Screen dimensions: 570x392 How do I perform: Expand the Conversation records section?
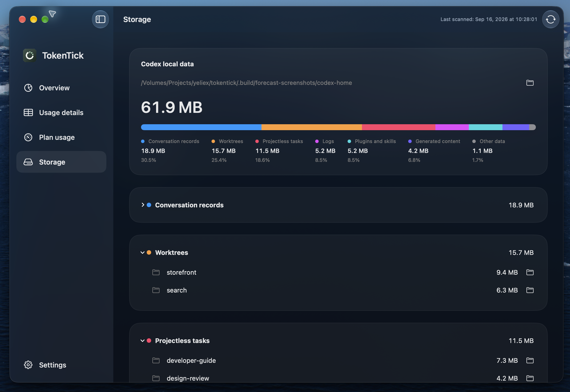(x=143, y=205)
